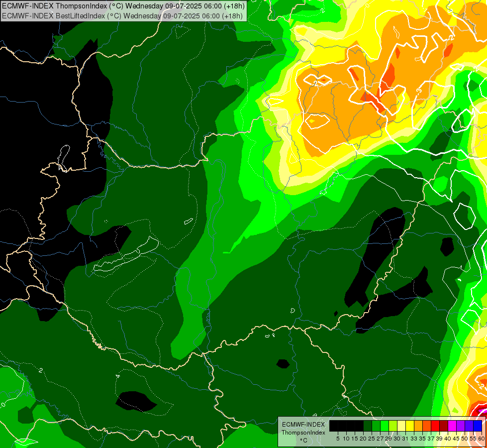The height and width of the screenshot is (448, 487).
Task: Click the legend scale value 33
Action: click(x=414, y=439)
